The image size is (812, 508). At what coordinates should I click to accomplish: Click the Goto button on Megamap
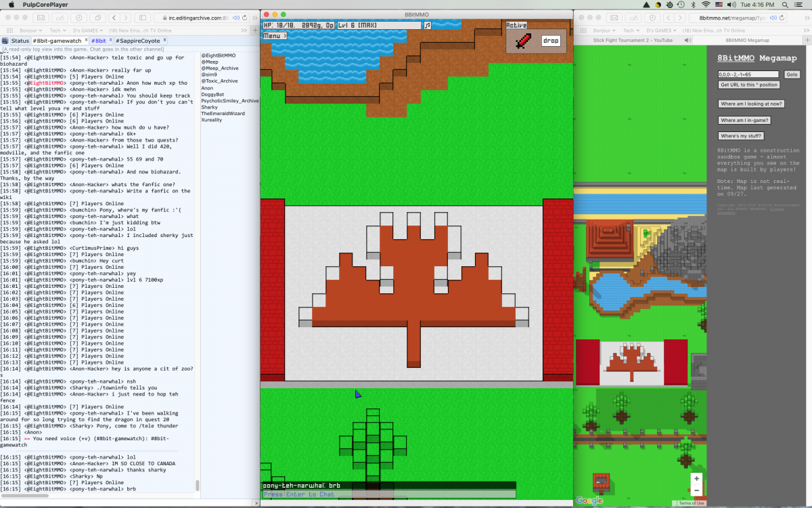(792, 75)
